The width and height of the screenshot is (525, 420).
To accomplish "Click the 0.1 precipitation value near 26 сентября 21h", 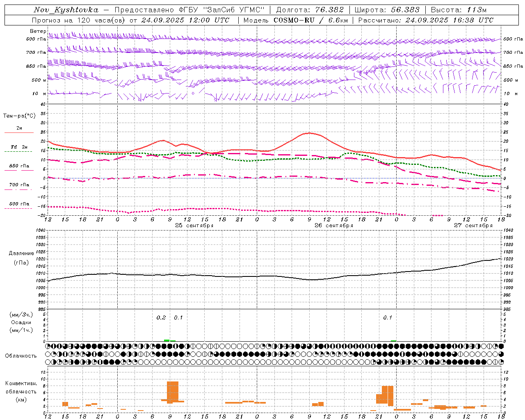I will click(388, 317).
